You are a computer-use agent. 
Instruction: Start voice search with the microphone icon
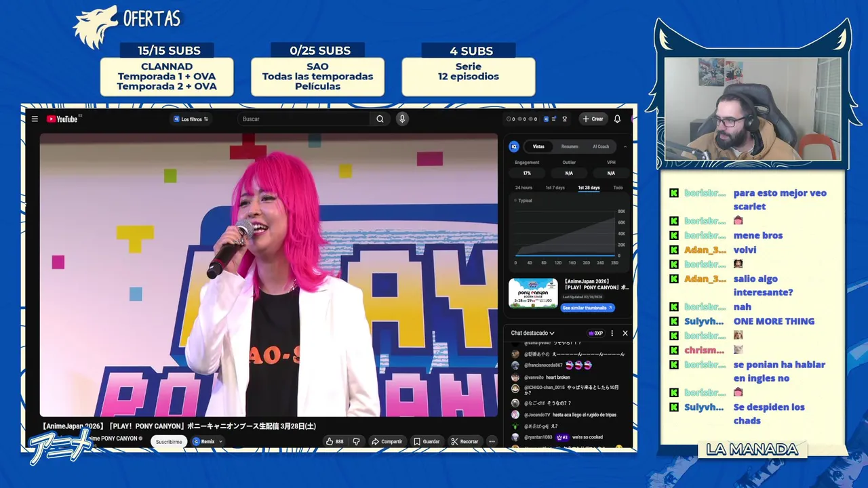tap(402, 119)
